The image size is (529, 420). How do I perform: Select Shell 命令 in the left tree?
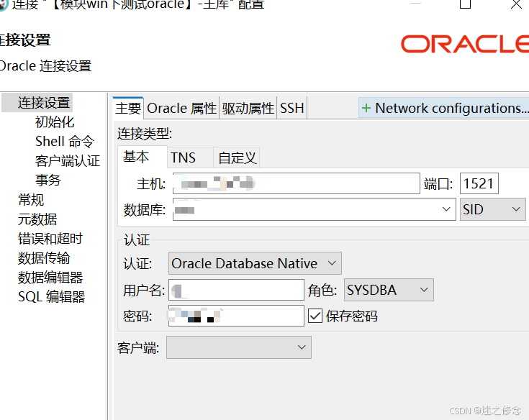(x=65, y=141)
